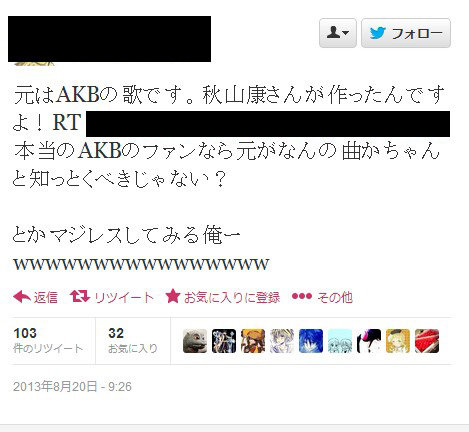Select the pale teal twin characters avatar
The width and height of the screenshot is (469, 432).
[x=340, y=341]
